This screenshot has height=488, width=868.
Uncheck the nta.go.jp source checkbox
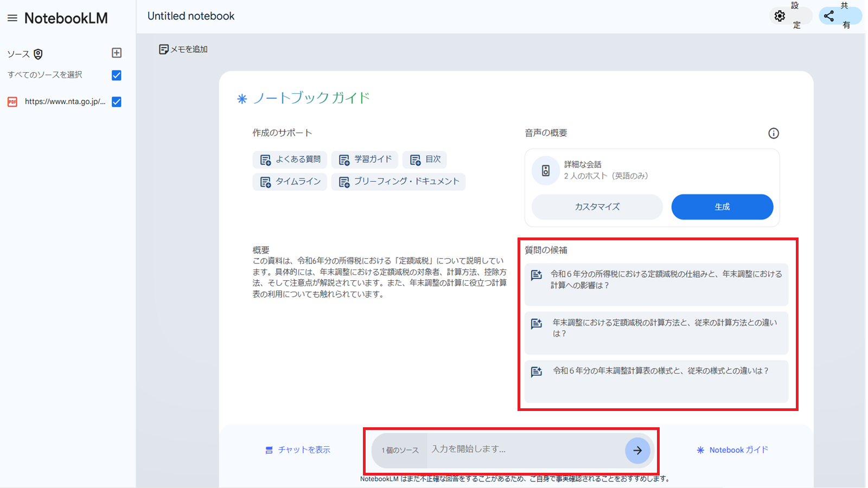(116, 101)
